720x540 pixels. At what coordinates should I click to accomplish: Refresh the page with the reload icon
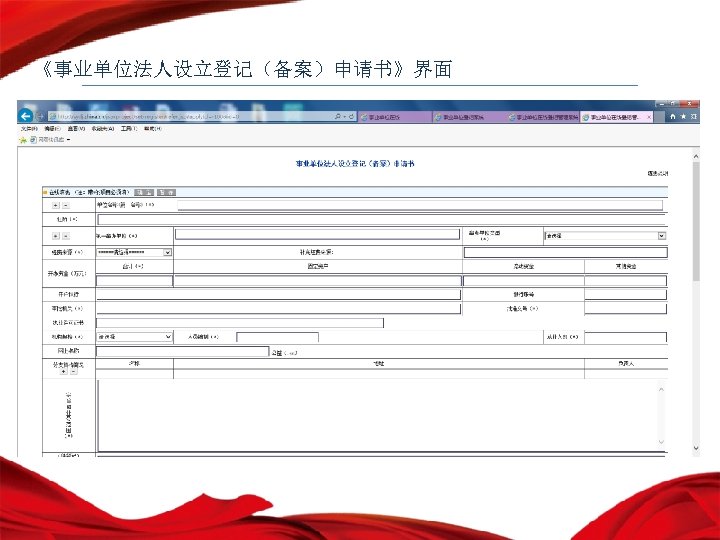(x=351, y=117)
